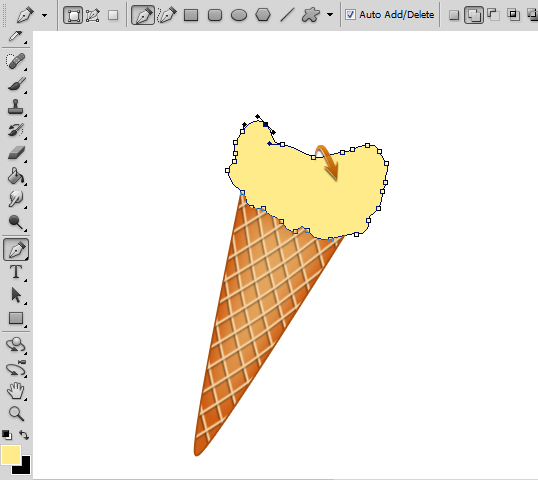This screenshot has width=538, height=480.
Task: Select the 3D Orbit camera tool
Action: click(x=15, y=368)
